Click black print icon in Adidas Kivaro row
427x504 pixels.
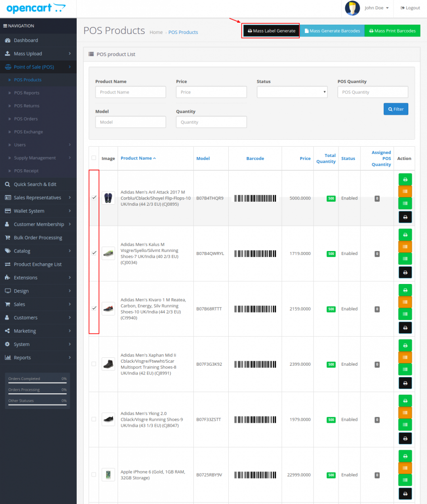pos(405,327)
